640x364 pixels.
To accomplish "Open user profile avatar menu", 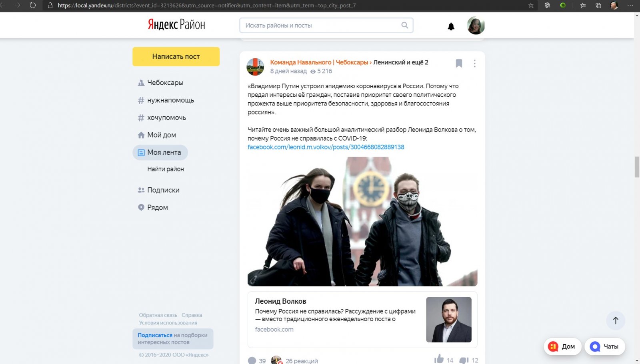I will tap(476, 26).
